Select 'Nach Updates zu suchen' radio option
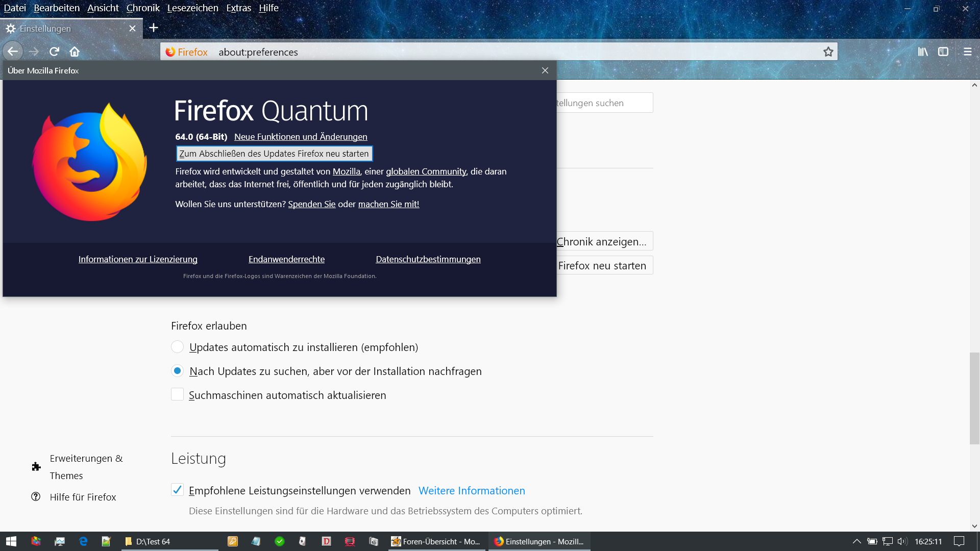Image resolution: width=980 pixels, height=551 pixels. (x=177, y=371)
